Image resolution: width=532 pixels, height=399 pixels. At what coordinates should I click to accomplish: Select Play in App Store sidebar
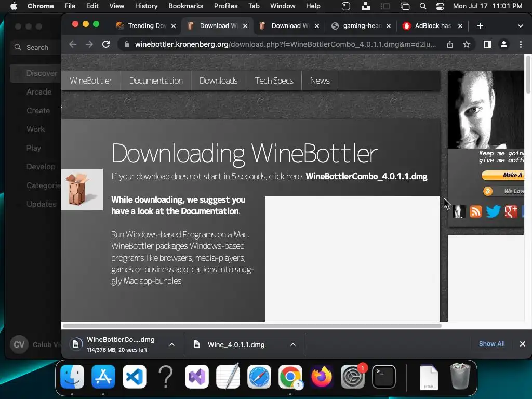click(x=34, y=148)
